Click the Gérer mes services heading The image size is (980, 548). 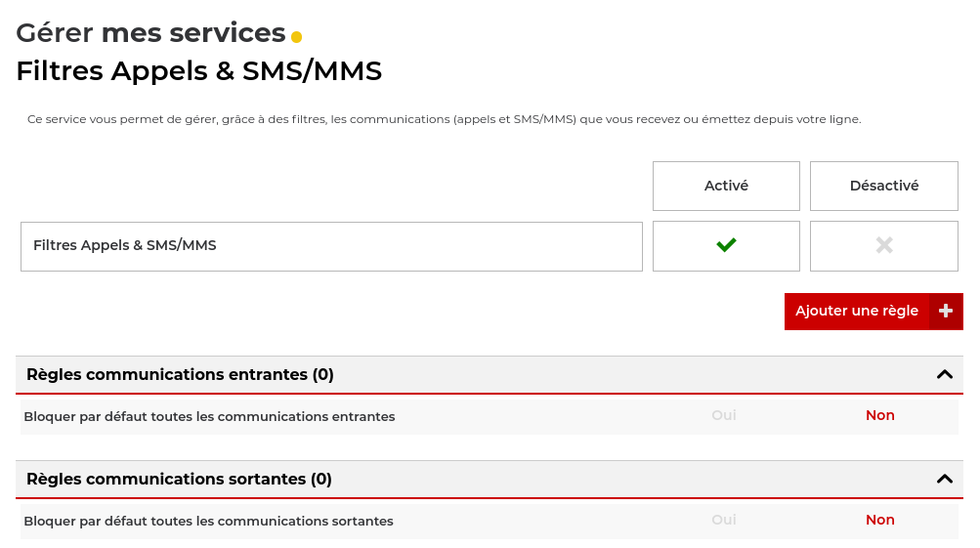150,32
